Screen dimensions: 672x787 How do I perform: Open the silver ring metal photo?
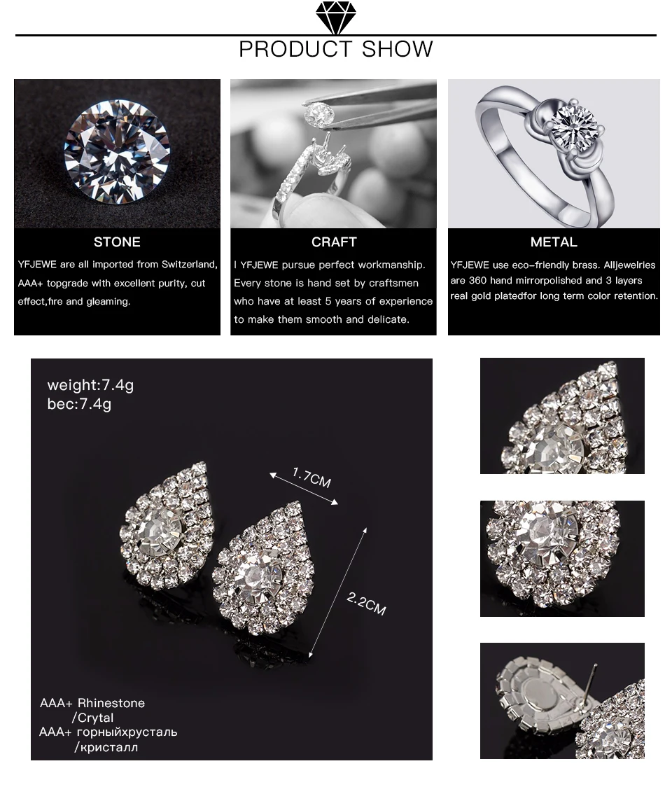pyautogui.click(x=554, y=153)
